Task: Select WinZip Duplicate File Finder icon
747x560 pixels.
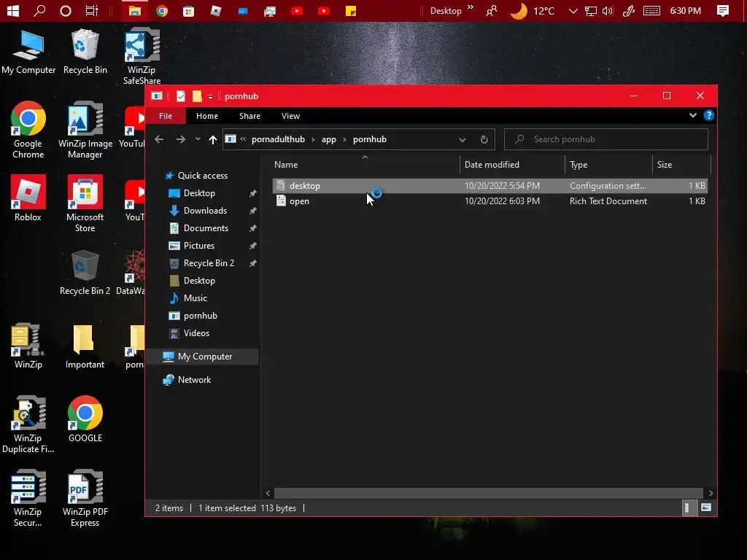Action: coord(28,424)
